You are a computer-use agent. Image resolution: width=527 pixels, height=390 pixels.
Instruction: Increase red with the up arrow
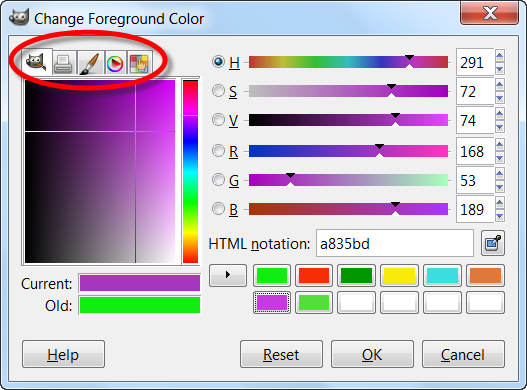499,145
